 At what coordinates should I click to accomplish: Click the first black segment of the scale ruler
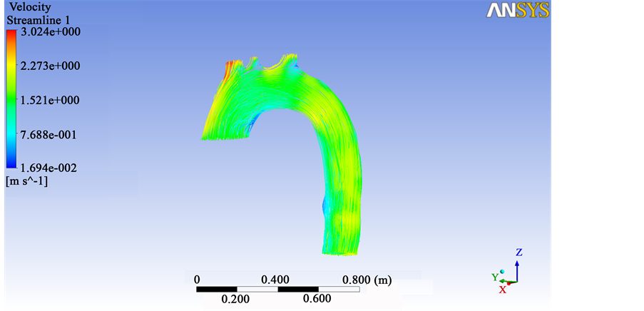click(x=216, y=290)
